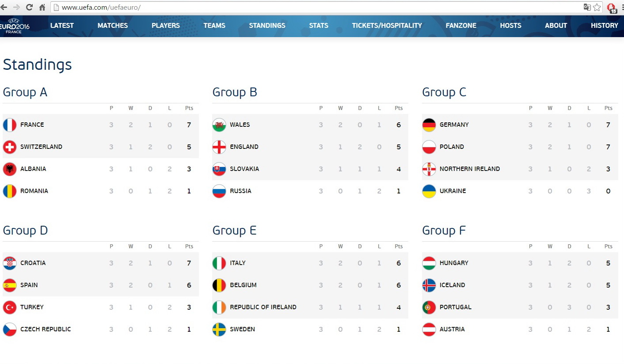This screenshot has height=364, width=624.
Task: Open the Chrome menu hamburger icon
Action: pos(620,7)
